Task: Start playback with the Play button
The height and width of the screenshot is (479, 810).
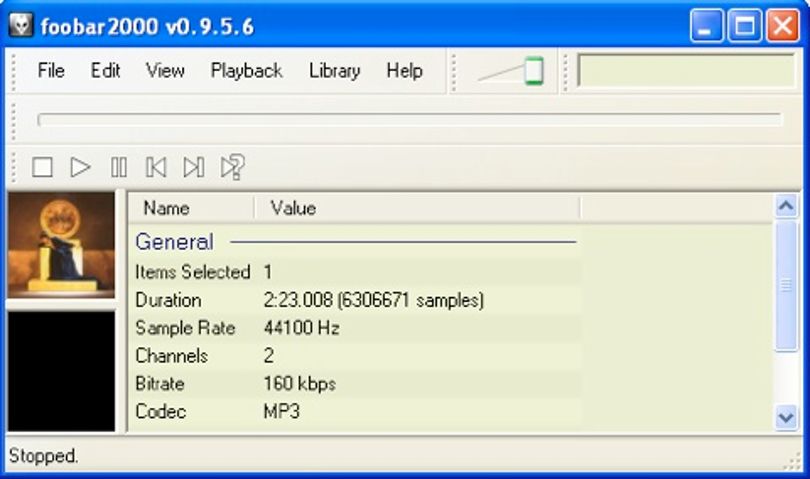Action: pyautogui.click(x=80, y=167)
